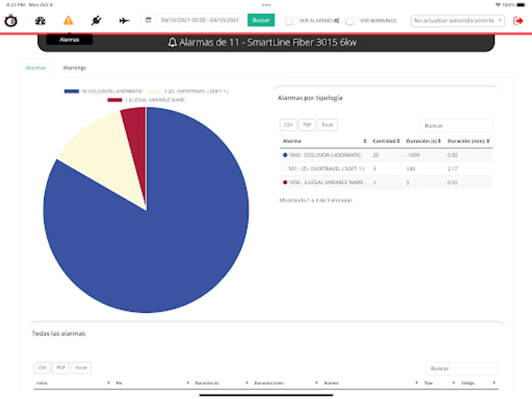532x399 pixels.
Task: Switch to the Warnings tab
Action: click(74, 68)
